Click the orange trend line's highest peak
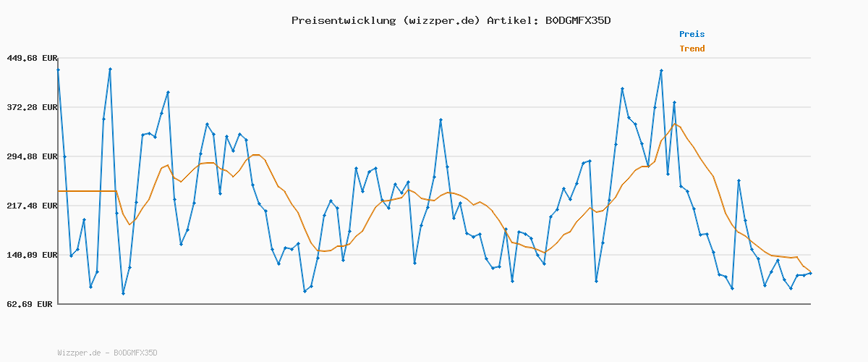868x362 pixels. [x=675, y=124]
